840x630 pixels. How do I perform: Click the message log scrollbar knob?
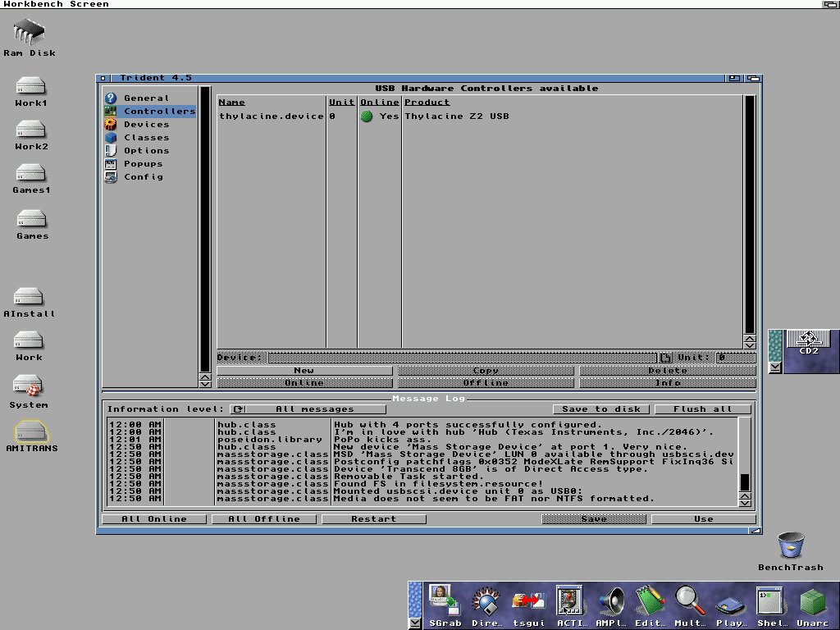point(745,482)
